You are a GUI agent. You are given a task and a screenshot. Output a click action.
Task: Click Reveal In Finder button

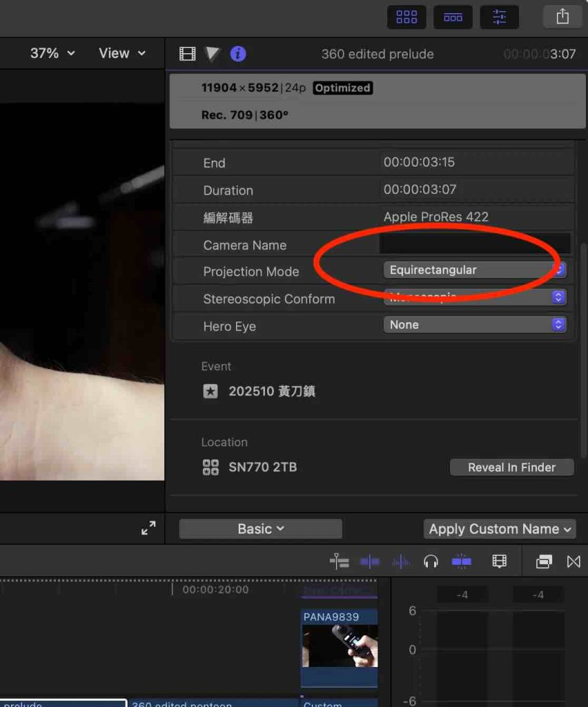tap(511, 467)
